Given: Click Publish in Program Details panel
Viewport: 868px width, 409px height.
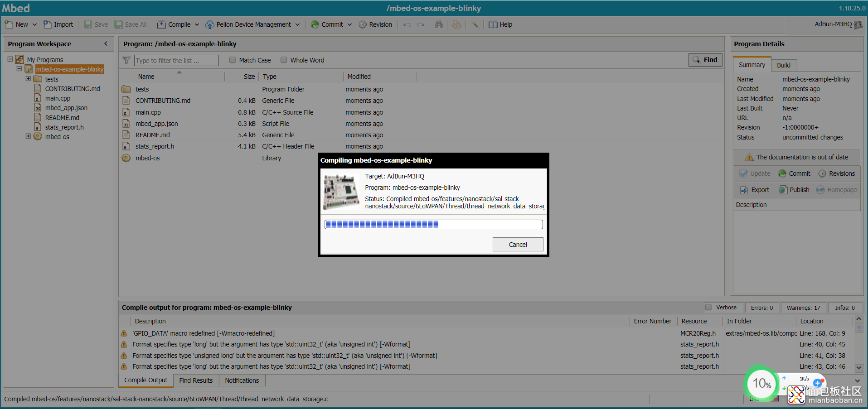Looking at the screenshot, I should [x=794, y=190].
